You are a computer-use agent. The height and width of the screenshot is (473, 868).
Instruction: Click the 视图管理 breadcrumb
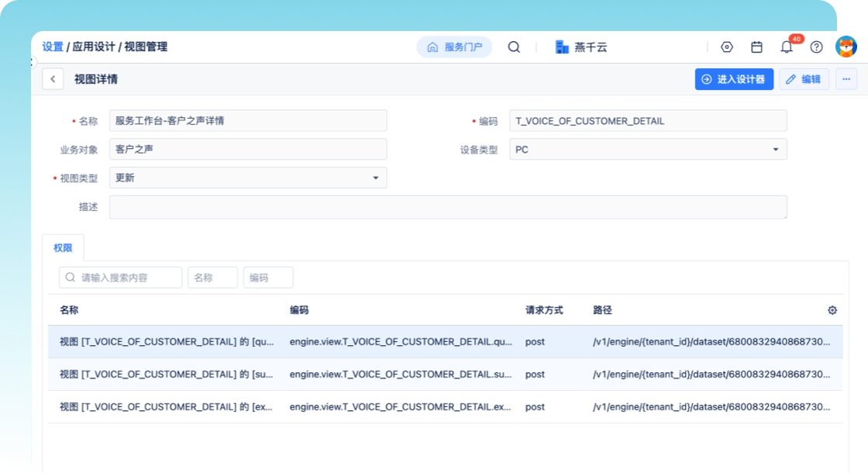tap(146, 47)
